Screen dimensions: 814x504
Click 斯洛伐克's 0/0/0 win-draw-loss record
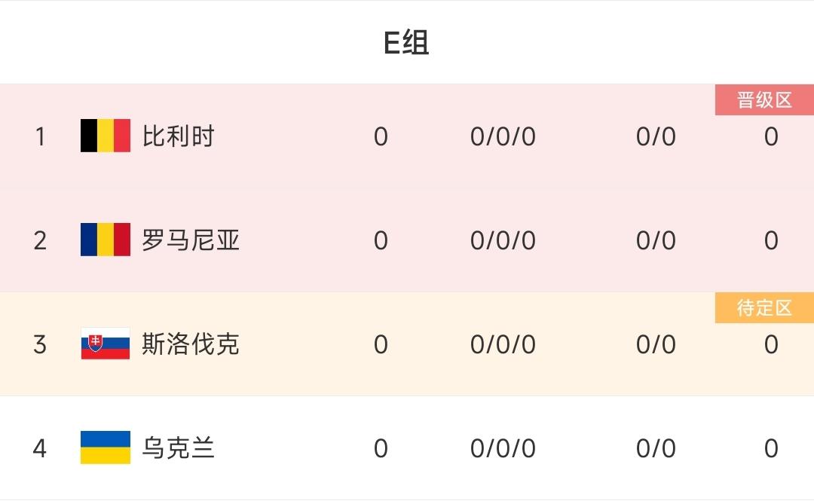[503, 344]
